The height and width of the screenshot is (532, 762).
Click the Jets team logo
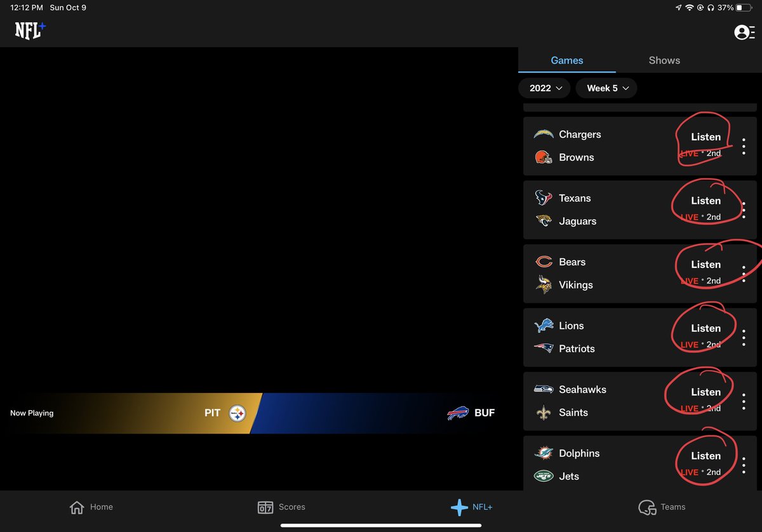pyautogui.click(x=544, y=476)
